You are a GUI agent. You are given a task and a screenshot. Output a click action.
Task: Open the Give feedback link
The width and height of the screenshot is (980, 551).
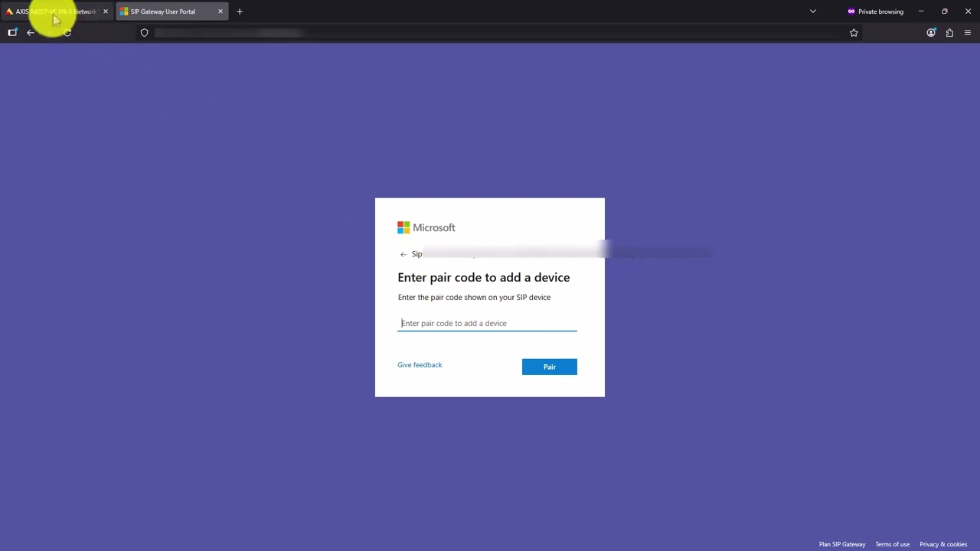(x=420, y=365)
